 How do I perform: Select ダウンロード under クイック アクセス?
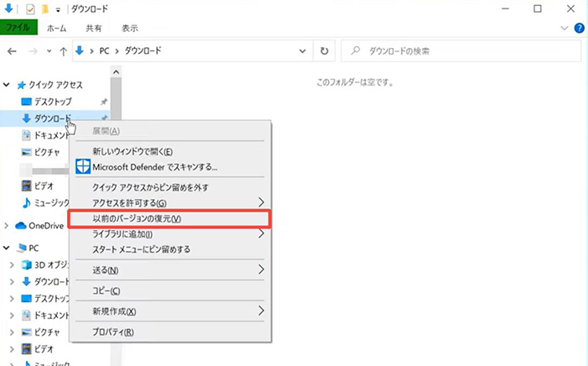[52, 118]
